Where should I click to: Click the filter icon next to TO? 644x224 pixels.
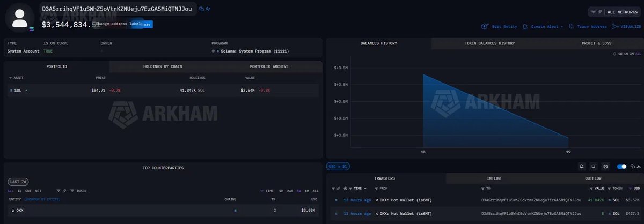pos(482,189)
